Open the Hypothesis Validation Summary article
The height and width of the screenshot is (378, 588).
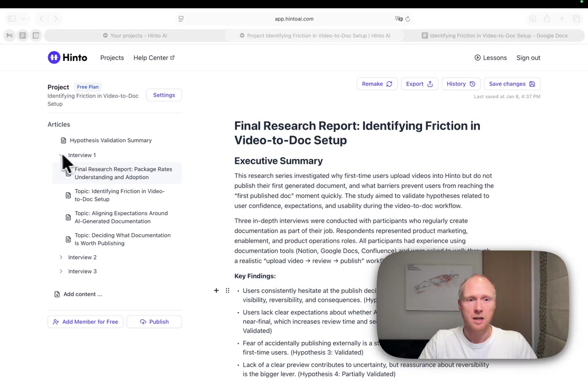pyautogui.click(x=110, y=140)
